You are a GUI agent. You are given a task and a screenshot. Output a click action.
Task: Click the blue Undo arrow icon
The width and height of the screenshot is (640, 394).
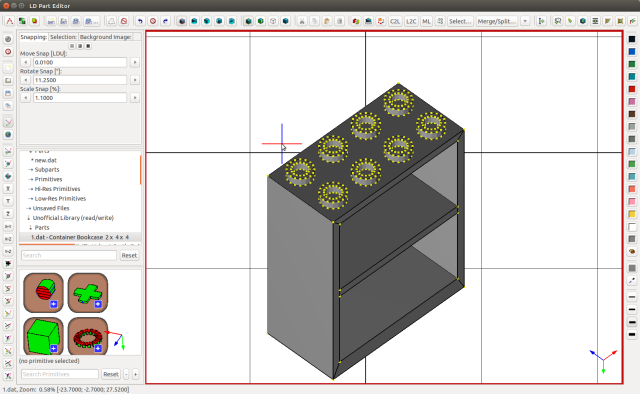[x=140, y=21]
